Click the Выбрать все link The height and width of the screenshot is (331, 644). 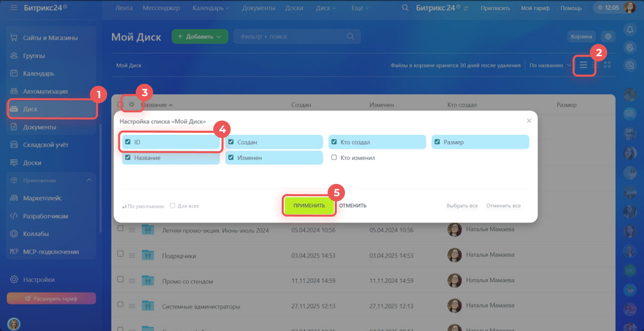click(462, 206)
